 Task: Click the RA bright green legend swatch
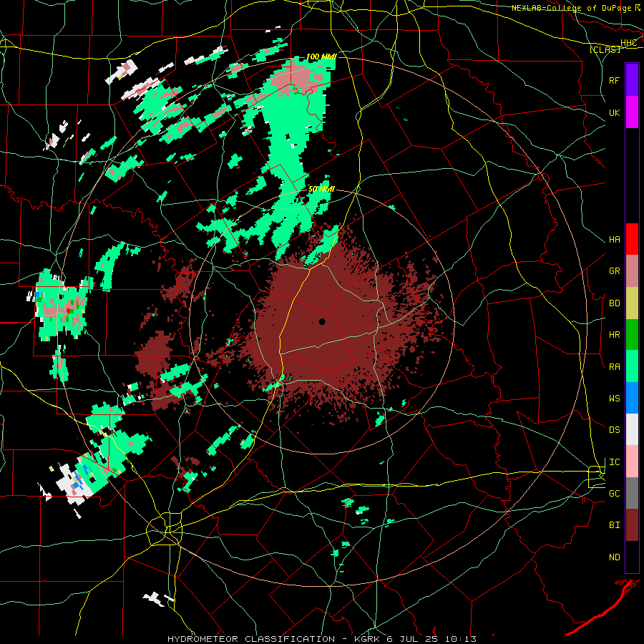point(632,366)
